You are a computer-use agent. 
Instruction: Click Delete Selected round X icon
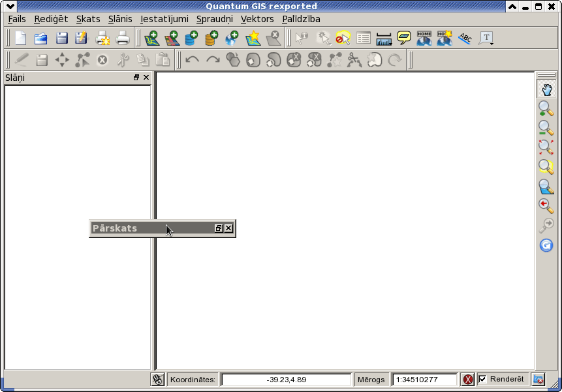tap(102, 60)
